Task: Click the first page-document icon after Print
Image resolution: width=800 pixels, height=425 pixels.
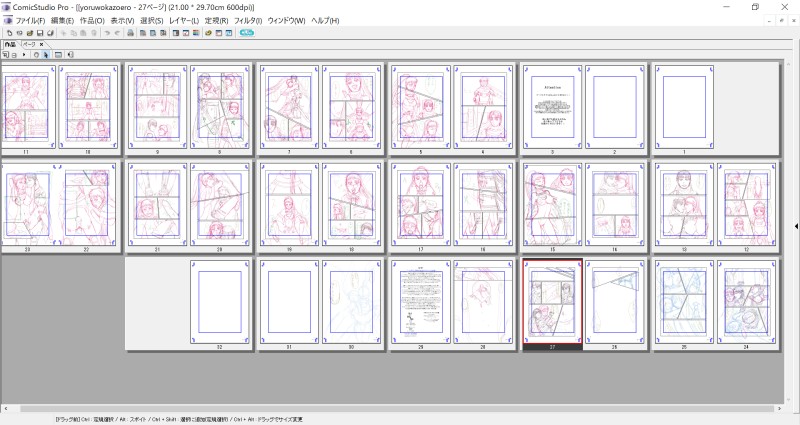Action: pos(143,33)
